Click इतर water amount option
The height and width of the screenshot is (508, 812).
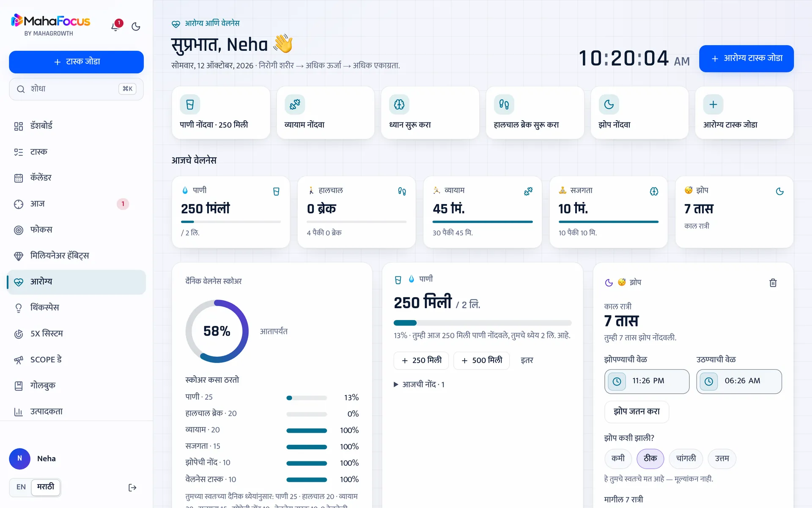click(527, 360)
